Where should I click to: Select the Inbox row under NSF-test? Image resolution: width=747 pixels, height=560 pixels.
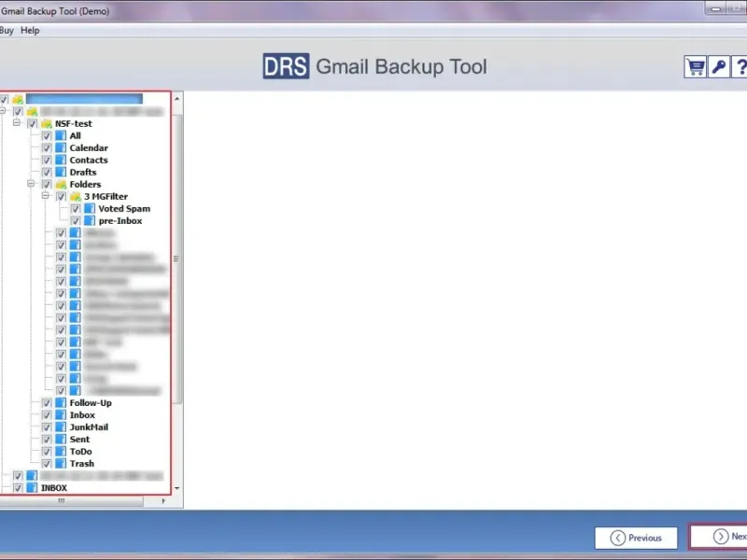82,415
